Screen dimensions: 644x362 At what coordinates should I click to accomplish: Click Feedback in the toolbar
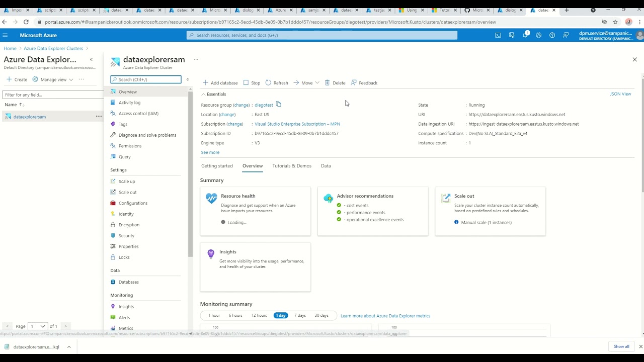(x=364, y=83)
